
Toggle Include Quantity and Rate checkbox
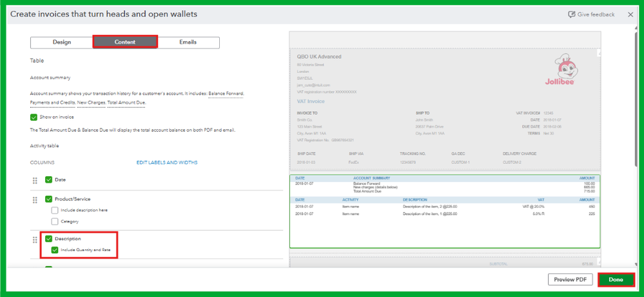click(x=55, y=250)
